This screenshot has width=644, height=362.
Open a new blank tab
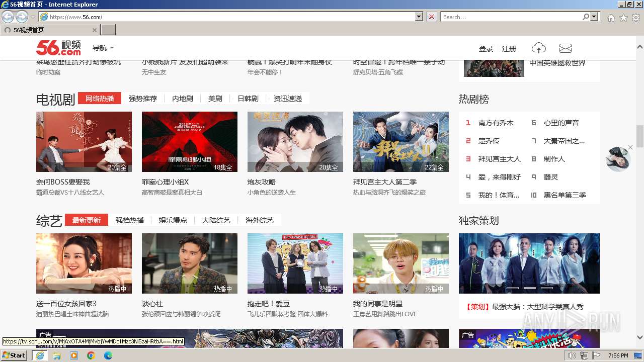108,30
